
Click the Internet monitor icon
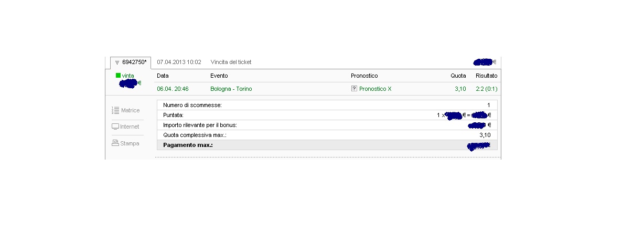[x=115, y=127]
